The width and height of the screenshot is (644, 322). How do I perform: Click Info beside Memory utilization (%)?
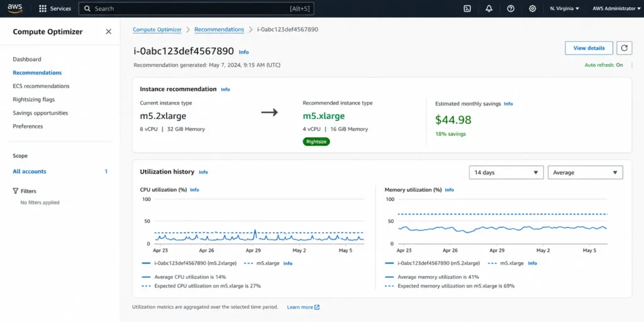(x=450, y=190)
